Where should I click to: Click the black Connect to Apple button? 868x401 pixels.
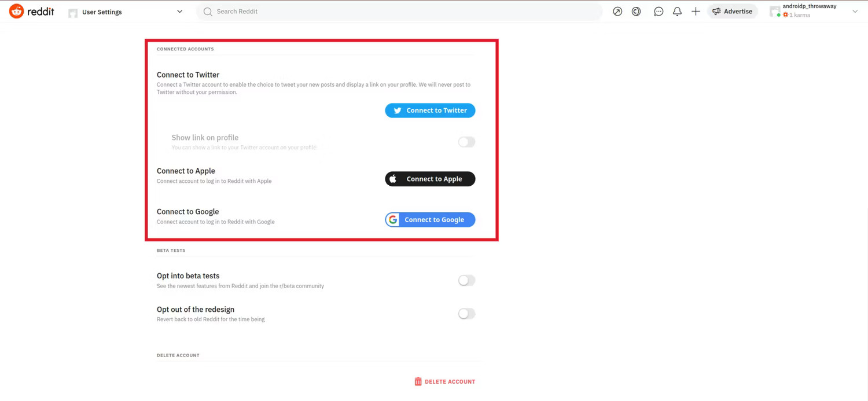click(430, 179)
